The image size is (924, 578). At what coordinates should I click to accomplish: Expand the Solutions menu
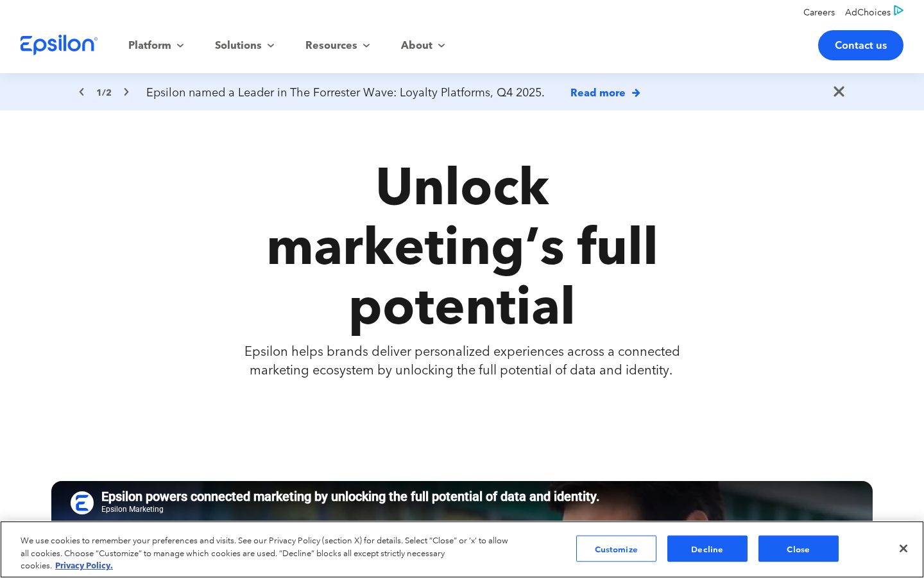pyautogui.click(x=244, y=45)
